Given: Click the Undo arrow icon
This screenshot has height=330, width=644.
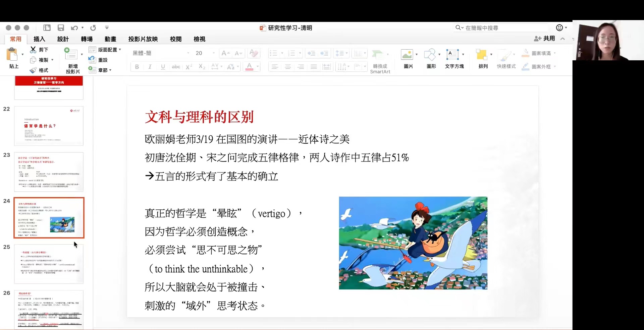Looking at the screenshot, I should tap(74, 28).
